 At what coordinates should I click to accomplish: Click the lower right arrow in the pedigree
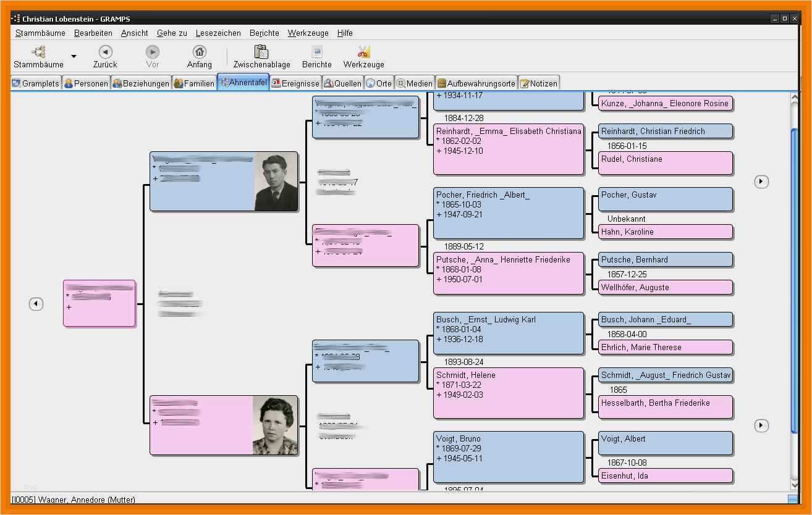click(x=761, y=425)
